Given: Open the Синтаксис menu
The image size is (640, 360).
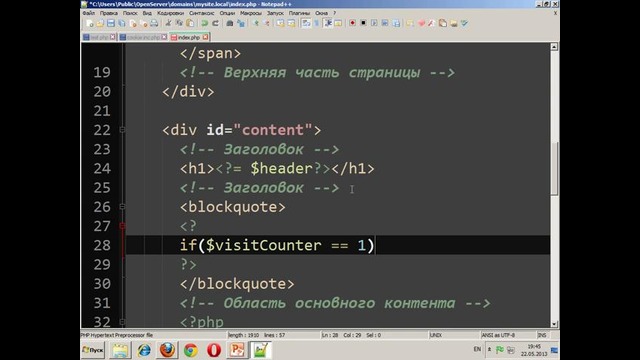Looking at the screenshot, I should (x=202, y=13).
